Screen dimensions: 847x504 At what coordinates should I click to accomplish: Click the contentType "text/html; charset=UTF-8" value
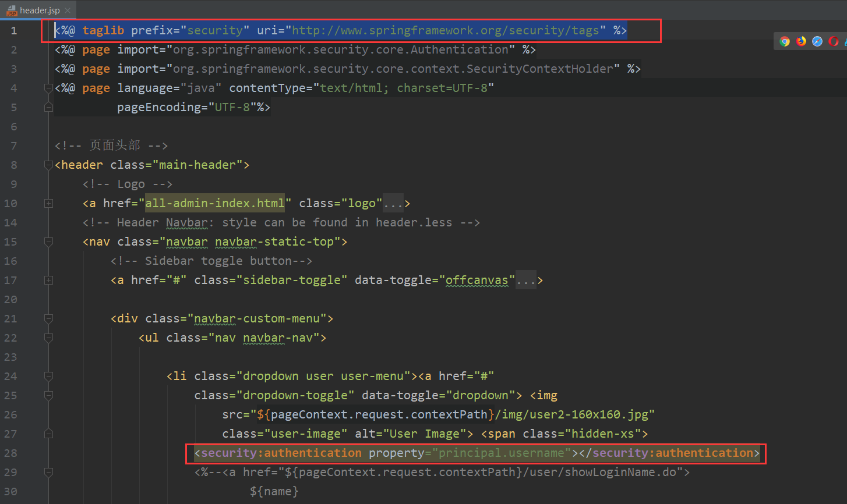coord(404,88)
